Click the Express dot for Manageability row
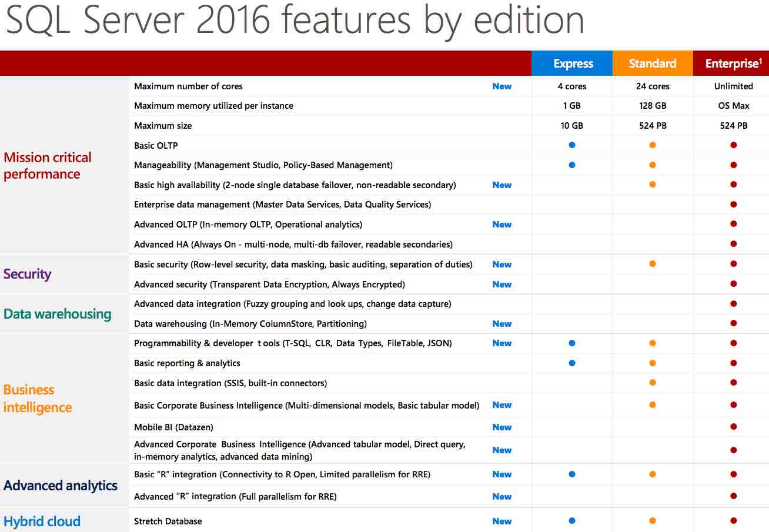This screenshot has width=769, height=532. [x=572, y=165]
